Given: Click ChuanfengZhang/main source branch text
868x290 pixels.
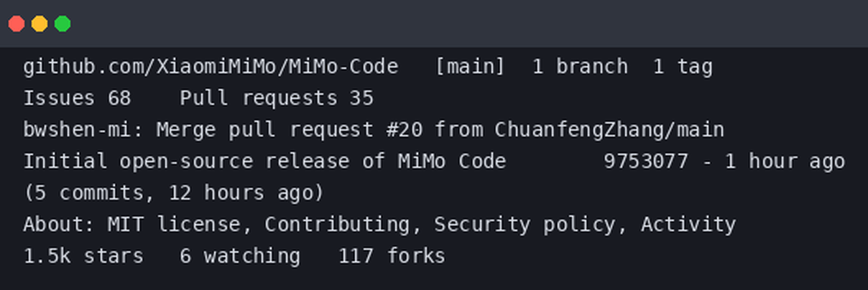Looking at the screenshot, I should tap(609, 130).
